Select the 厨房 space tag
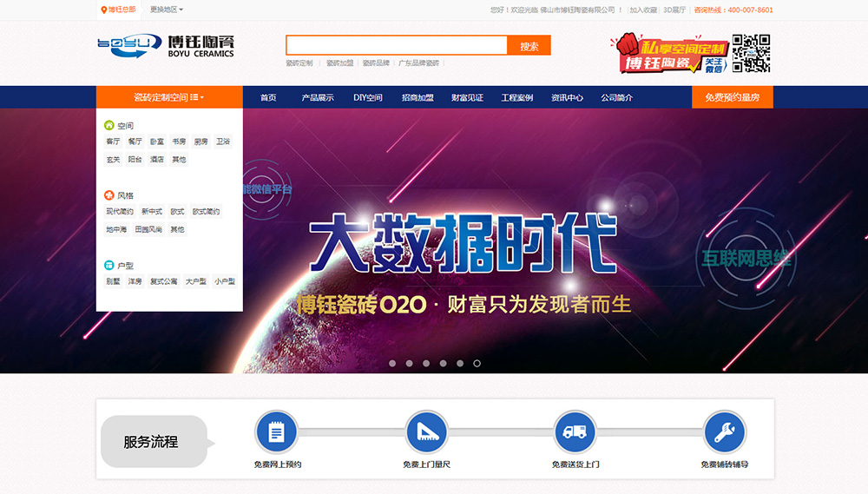Viewport: 868px width, 494px height. (x=201, y=142)
